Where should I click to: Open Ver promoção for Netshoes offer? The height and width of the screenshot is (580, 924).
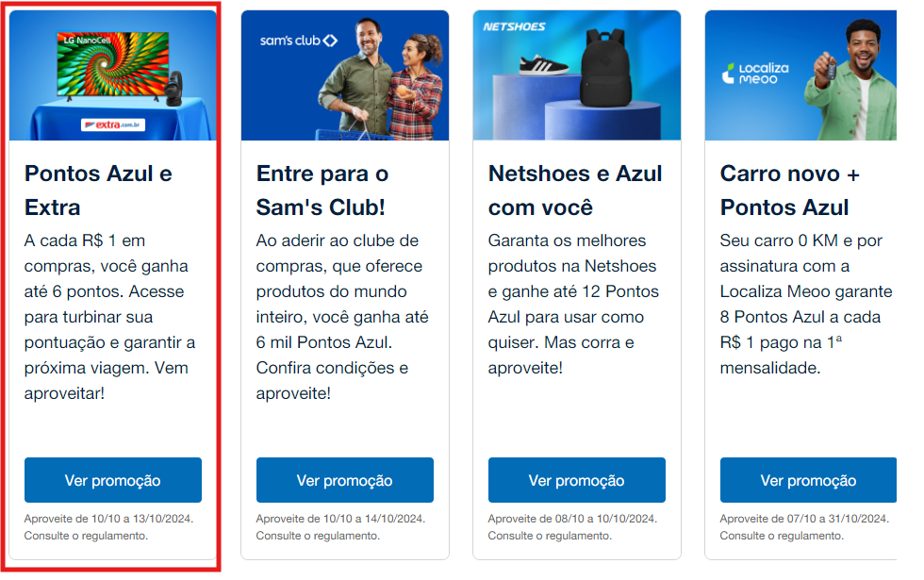point(577,480)
